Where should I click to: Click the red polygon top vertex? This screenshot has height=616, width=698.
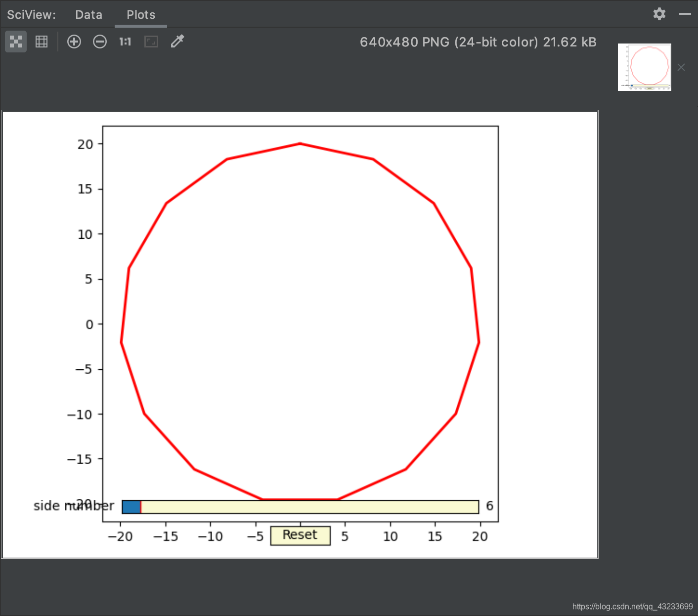point(300,144)
